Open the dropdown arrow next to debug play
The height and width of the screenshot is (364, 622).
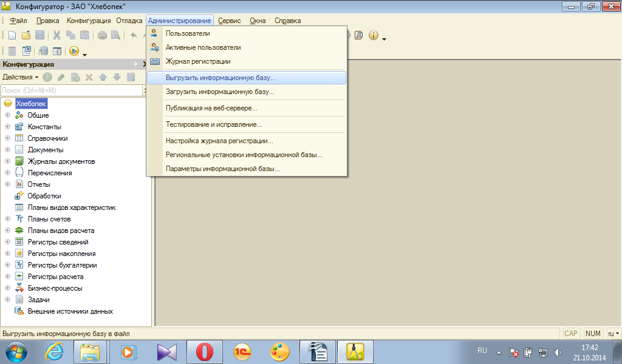(x=84, y=54)
